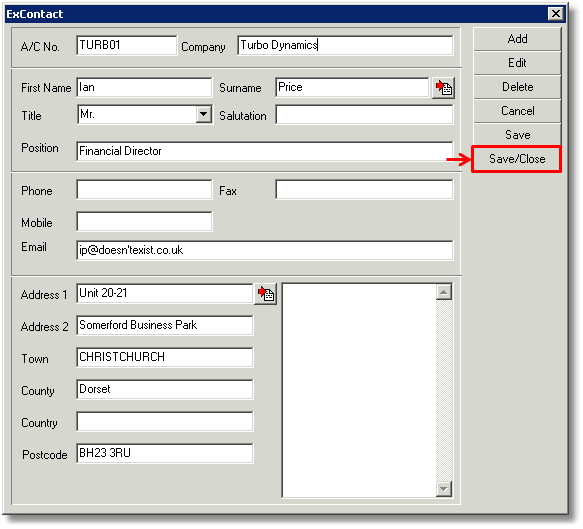
Task: Click the Save button
Action: 517,135
